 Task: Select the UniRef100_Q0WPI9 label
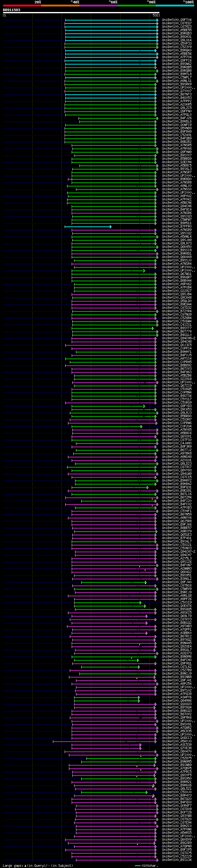[x=176, y=125]
